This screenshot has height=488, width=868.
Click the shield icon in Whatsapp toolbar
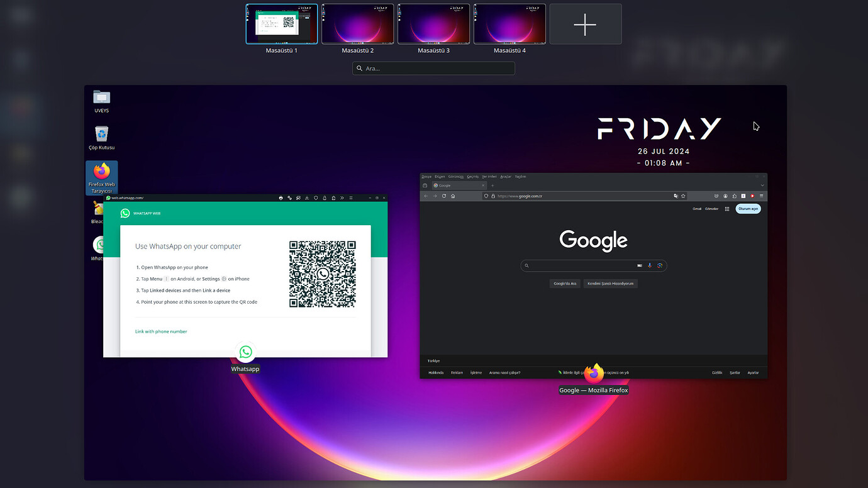(x=316, y=198)
